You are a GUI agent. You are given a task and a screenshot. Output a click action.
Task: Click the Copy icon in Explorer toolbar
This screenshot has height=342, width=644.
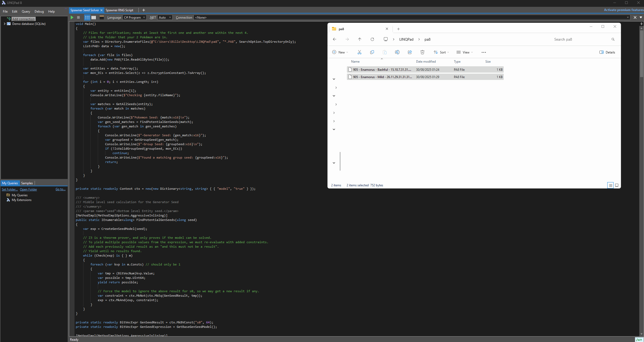coord(372,52)
